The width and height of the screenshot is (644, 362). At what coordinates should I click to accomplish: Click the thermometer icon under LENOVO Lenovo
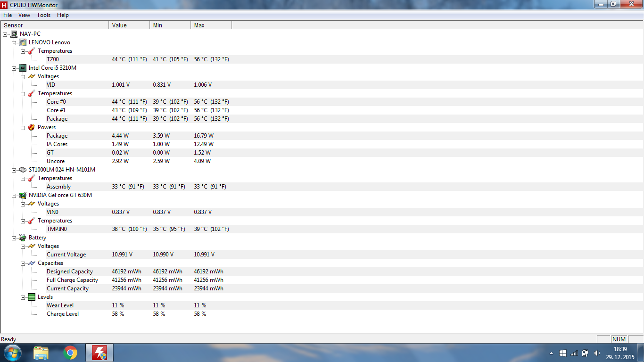(x=32, y=51)
